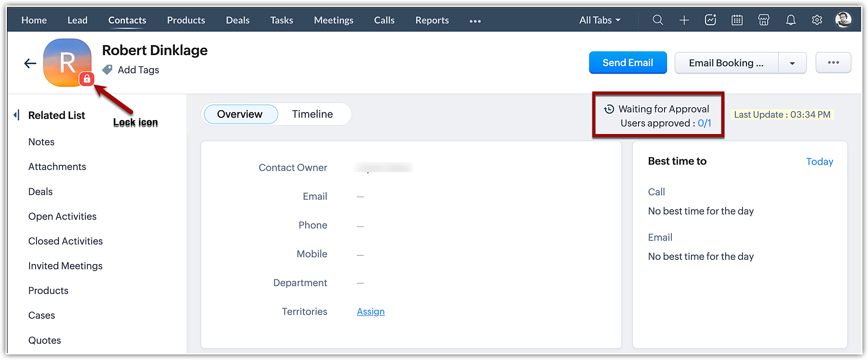
Task: Open the Deals tab in navbar
Action: (237, 20)
